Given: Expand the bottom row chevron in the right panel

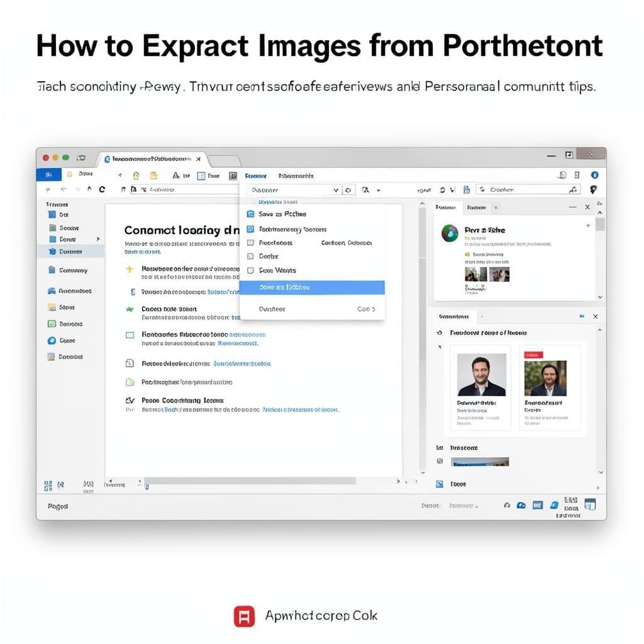Looking at the screenshot, I should 597,488.
